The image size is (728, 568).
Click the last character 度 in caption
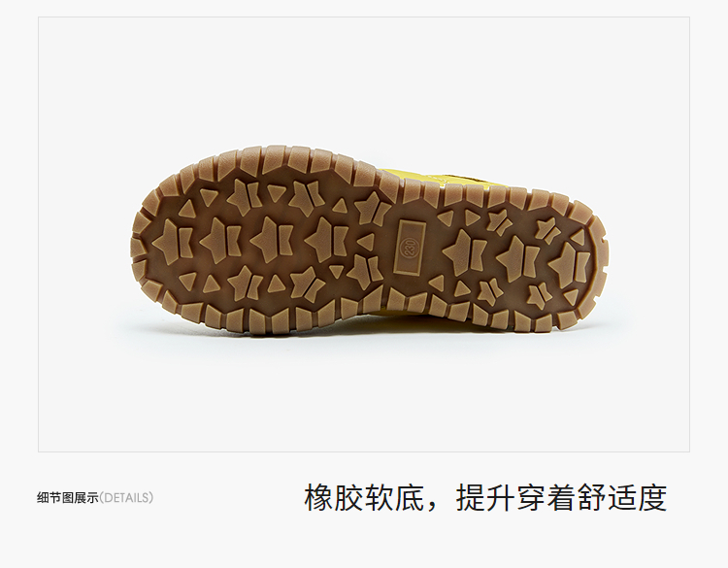pyautogui.click(x=652, y=498)
